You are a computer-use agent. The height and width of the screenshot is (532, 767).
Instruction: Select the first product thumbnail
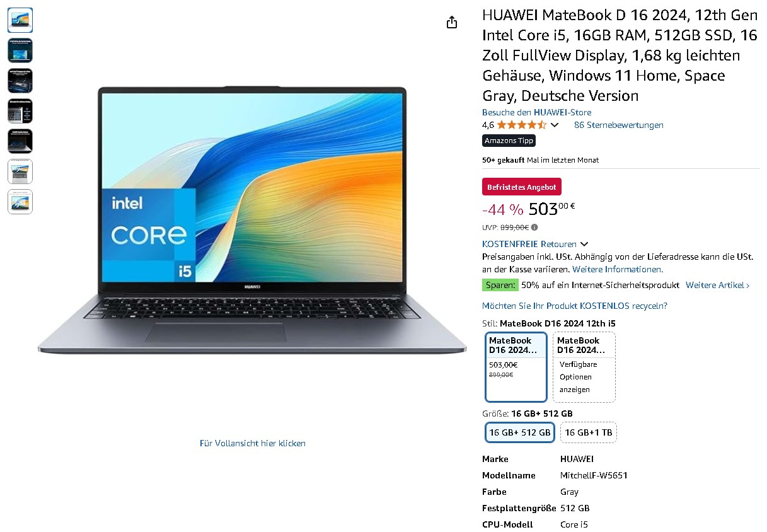click(20, 20)
